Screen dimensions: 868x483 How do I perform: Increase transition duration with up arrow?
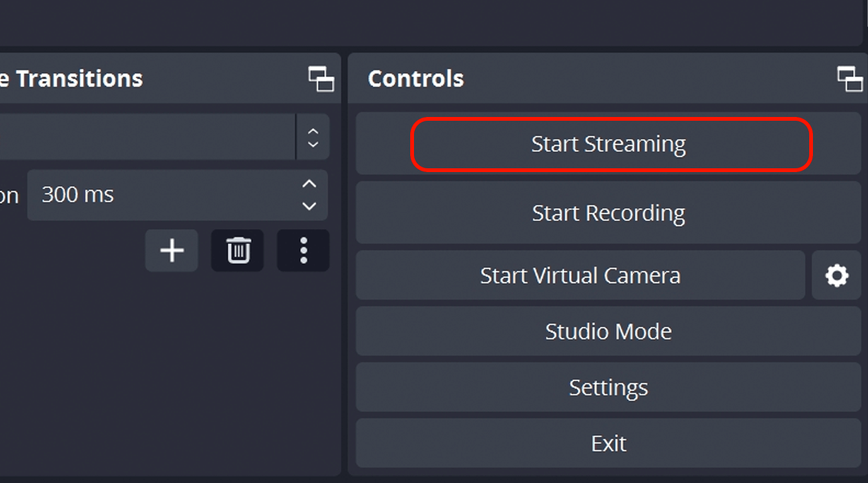pyautogui.click(x=308, y=185)
